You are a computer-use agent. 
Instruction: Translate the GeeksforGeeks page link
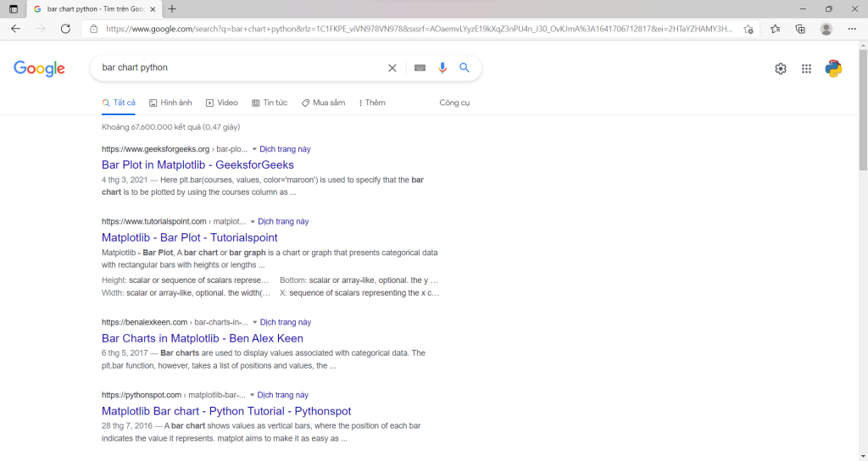click(285, 149)
